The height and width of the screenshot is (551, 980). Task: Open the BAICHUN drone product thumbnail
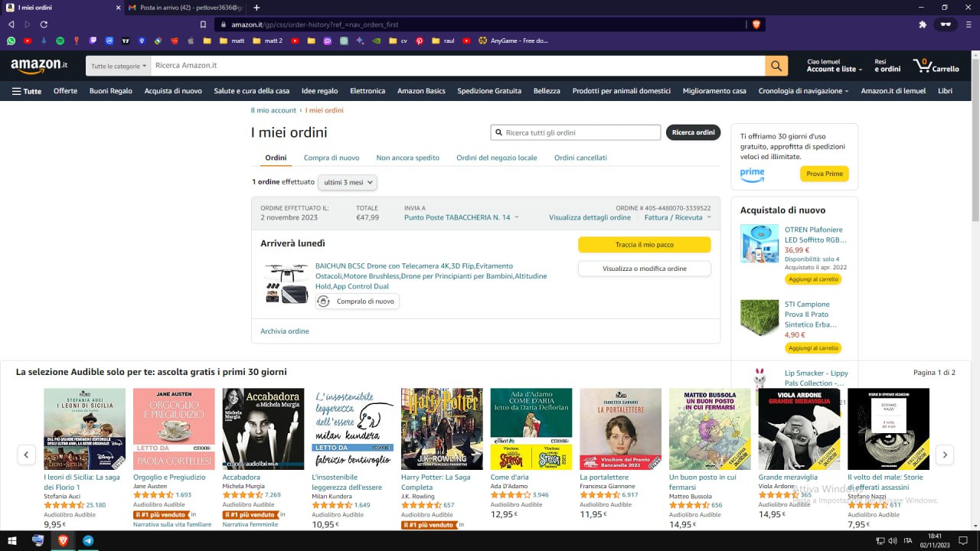(286, 283)
